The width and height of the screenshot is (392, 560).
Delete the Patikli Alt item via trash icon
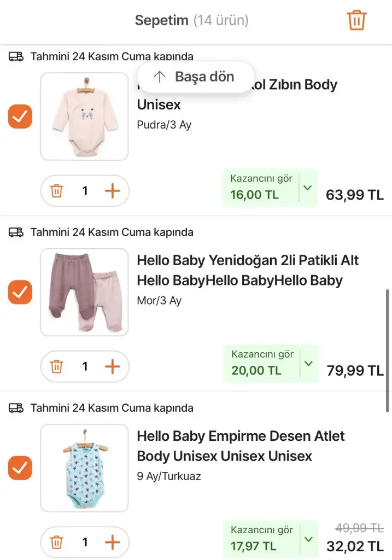pyautogui.click(x=57, y=366)
